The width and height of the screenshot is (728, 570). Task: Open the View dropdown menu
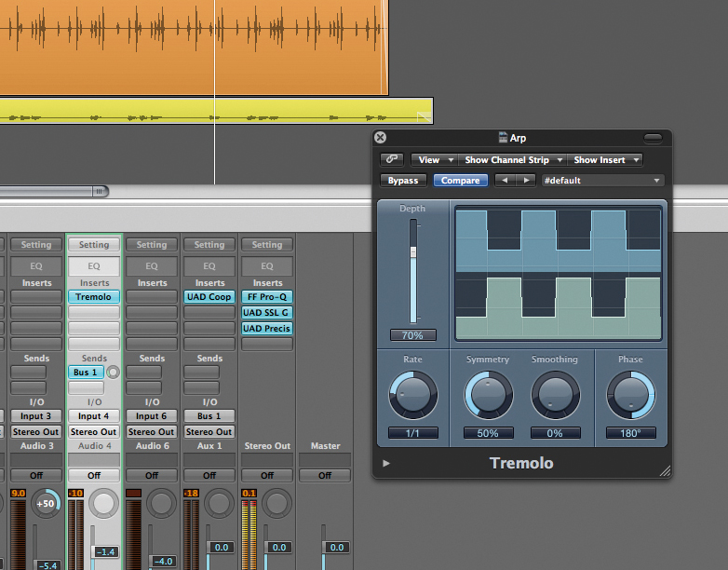[x=435, y=160]
